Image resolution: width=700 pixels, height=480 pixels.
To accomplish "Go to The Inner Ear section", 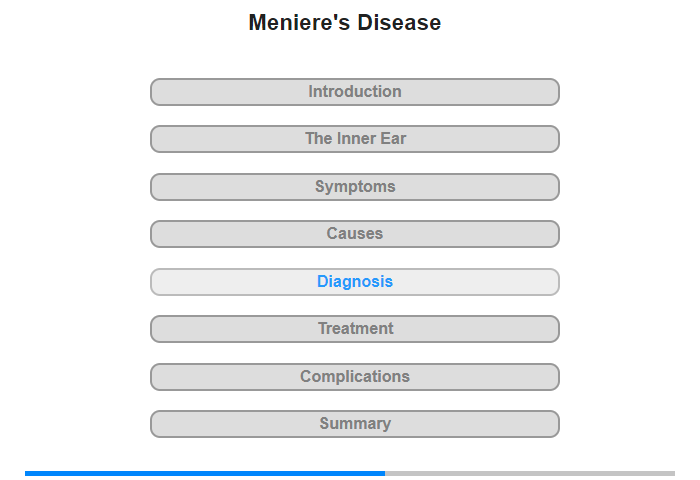I will pyautogui.click(x=354, y=139).
